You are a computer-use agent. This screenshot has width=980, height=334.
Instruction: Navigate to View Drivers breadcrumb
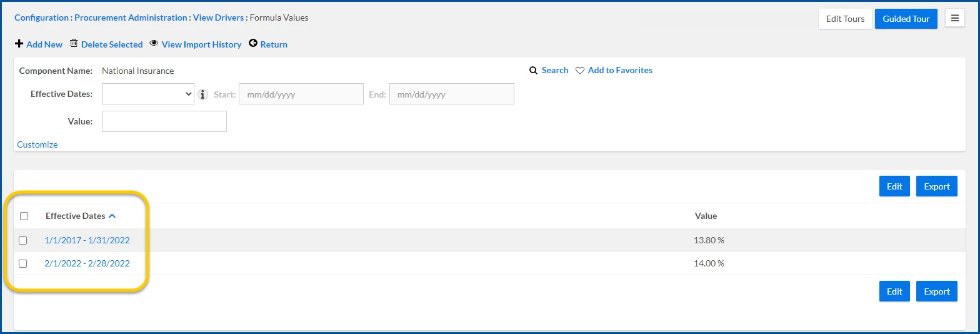218,18
